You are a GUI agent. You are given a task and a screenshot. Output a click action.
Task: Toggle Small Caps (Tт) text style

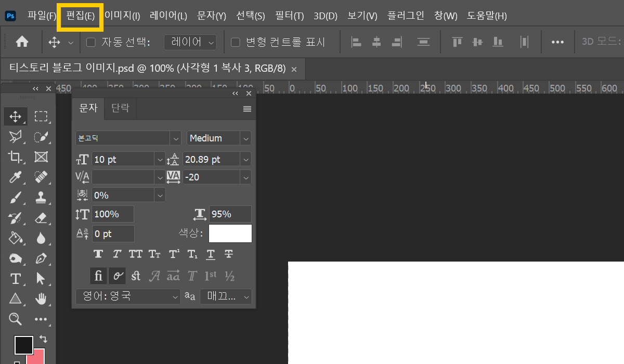coord(154,254)
